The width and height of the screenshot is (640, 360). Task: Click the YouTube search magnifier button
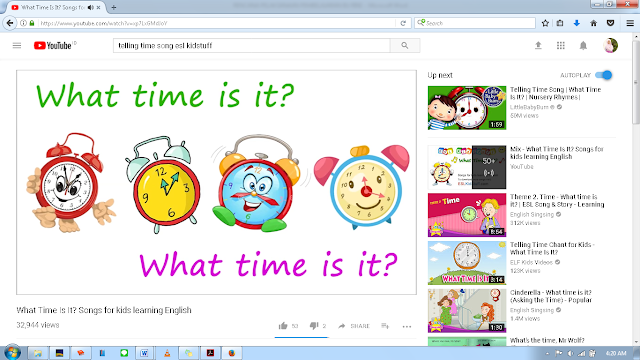[x=404, y=45]
